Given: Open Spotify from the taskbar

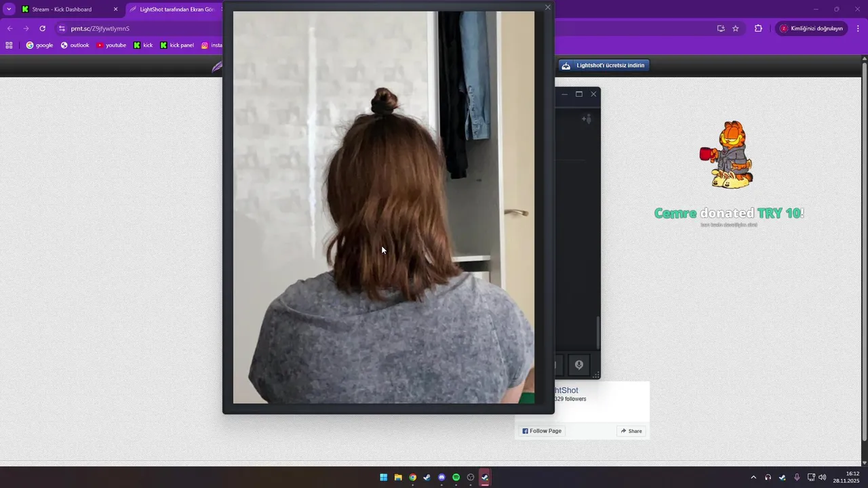Looking at the screenshot, I should coord(456,477).
